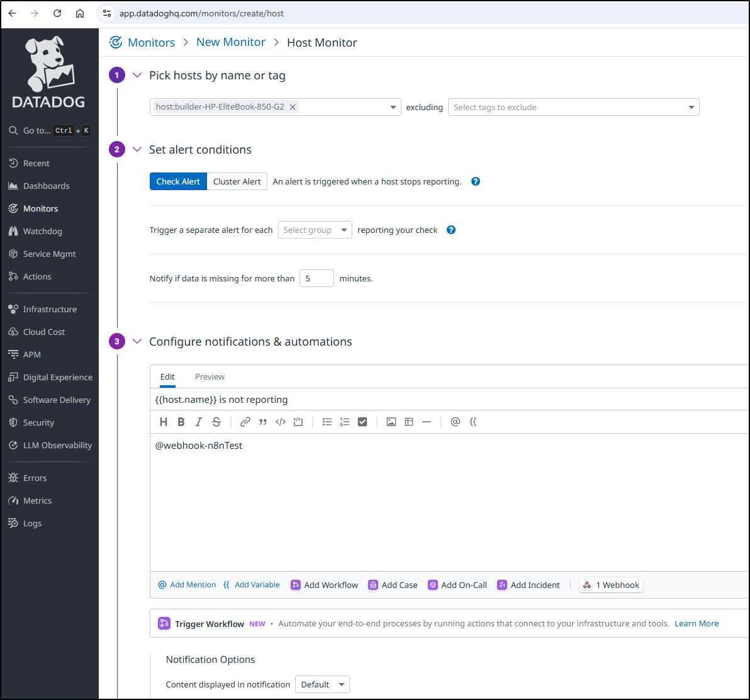Insert an image icon in editor toolbar

coord(391,422)
